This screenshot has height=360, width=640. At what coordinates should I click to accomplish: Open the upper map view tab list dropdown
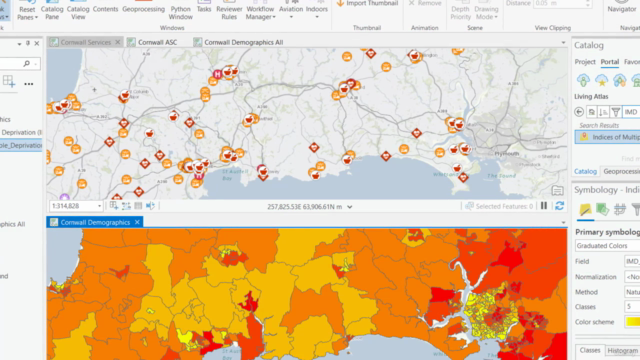coord(563,42)
